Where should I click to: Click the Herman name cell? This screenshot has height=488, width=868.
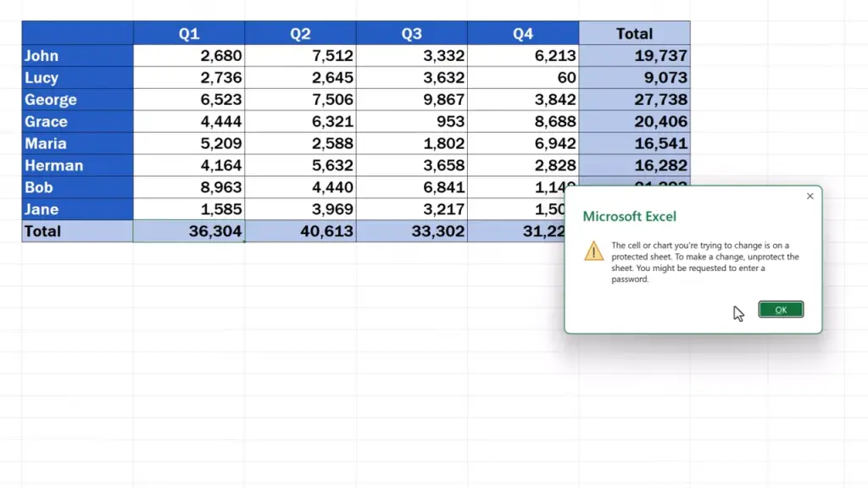tap(77, 166)
